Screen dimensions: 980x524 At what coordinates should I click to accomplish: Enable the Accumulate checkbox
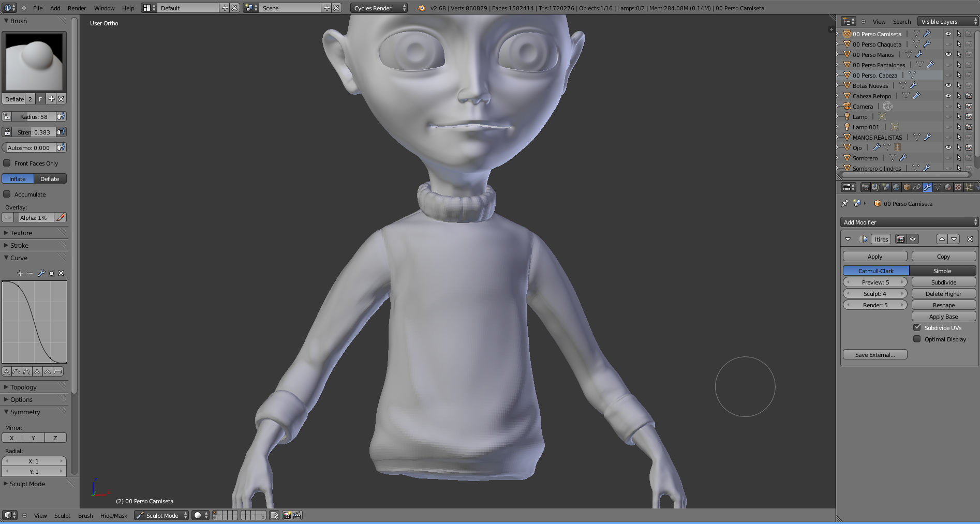click(7, 194)
